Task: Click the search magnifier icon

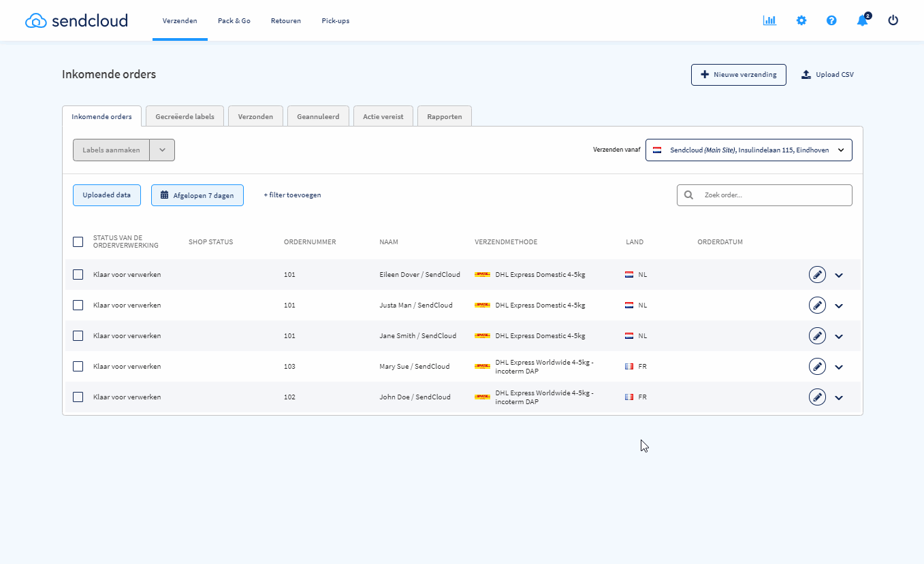Action: pos(688,195)
